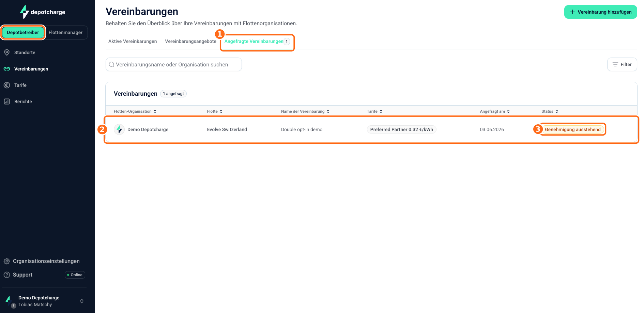Viewport: 644px width, 313px height.
Task: Click the 1 angefragt badge
Action: click(173, 94)
